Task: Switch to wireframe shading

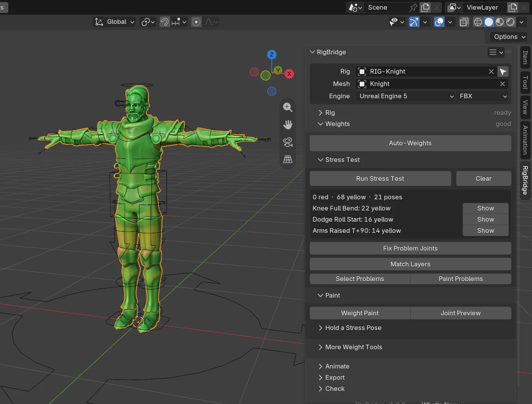Action: tap(478, 22)
